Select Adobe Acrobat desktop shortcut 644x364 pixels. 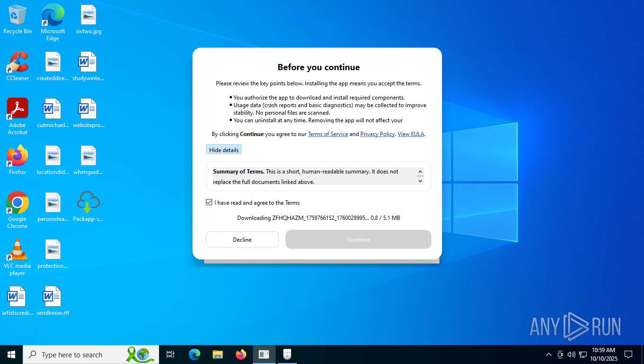coord(18,117)
